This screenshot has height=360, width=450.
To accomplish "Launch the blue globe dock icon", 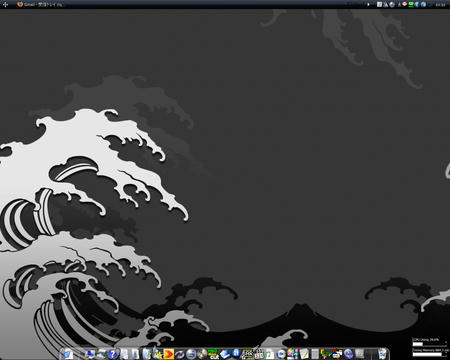I will pos(191,354).
